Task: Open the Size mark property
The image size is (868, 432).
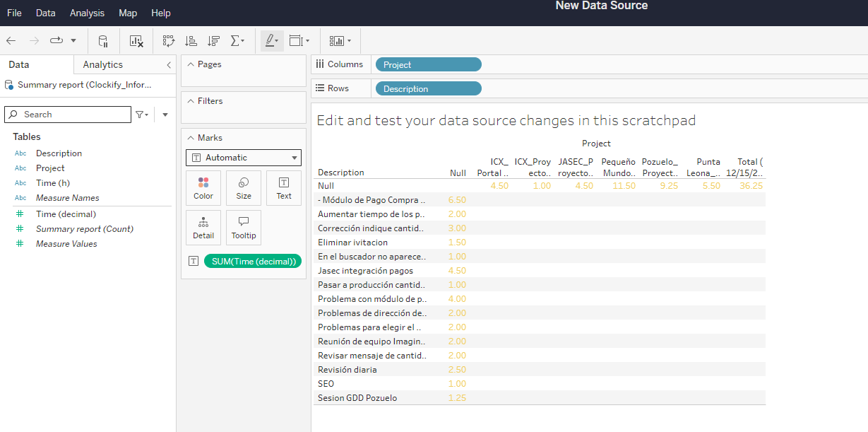Action: point(243,187)
